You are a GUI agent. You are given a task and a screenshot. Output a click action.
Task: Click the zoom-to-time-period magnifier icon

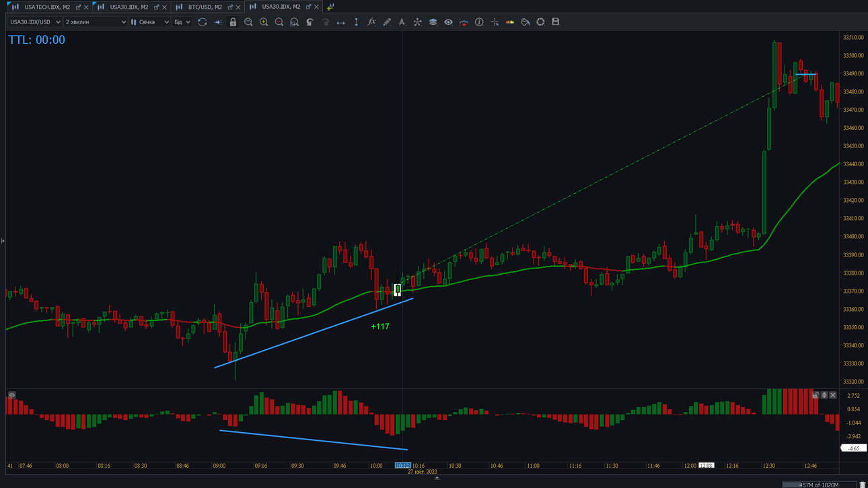point(248,22)
